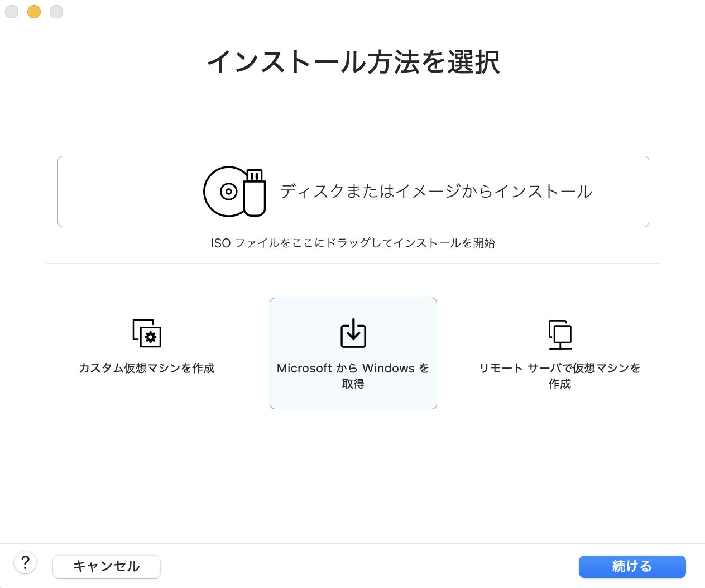
Task: Click the インストール方法を選択 heading
Action: tap(353, 61)
